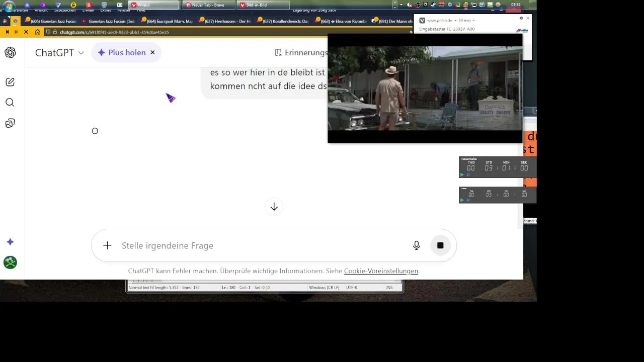This screenshot has width=644, height=362.
Task: Switch to the Gamelan Jazz Fusion | Ind tab
Action: point(108,21)
